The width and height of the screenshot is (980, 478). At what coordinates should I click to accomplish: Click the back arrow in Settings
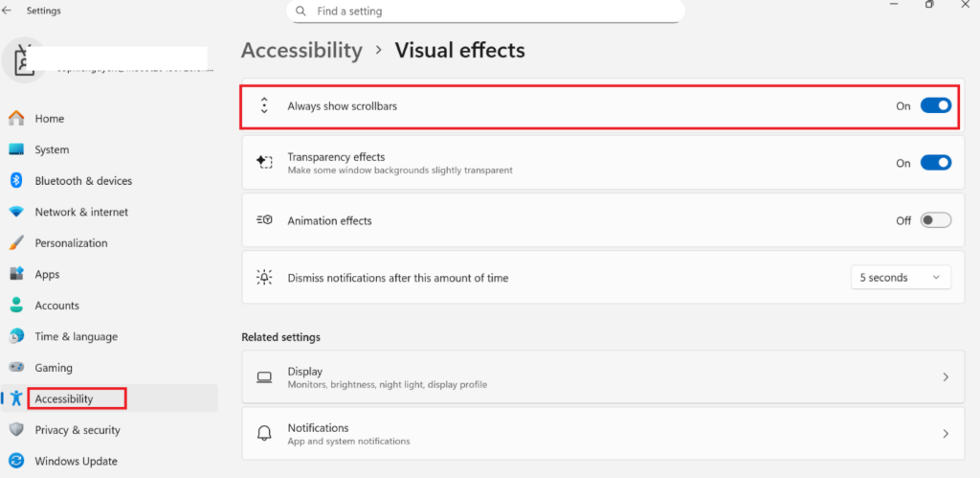pos(9,11)
